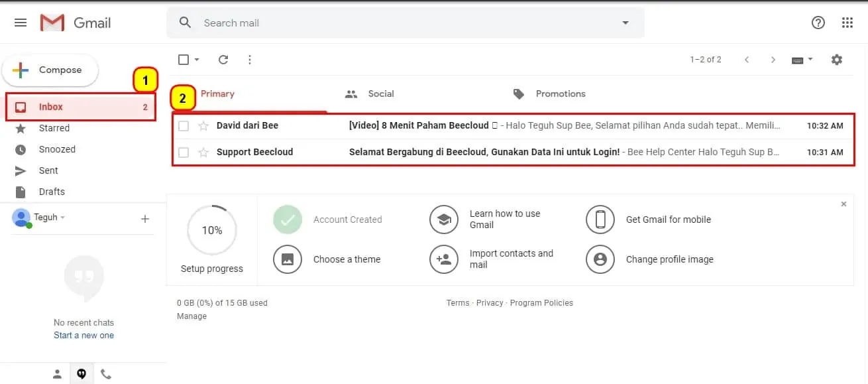Star the David dari Bee email
The height and width of the screenshot is (384, 868).
[x=203, y=126]
